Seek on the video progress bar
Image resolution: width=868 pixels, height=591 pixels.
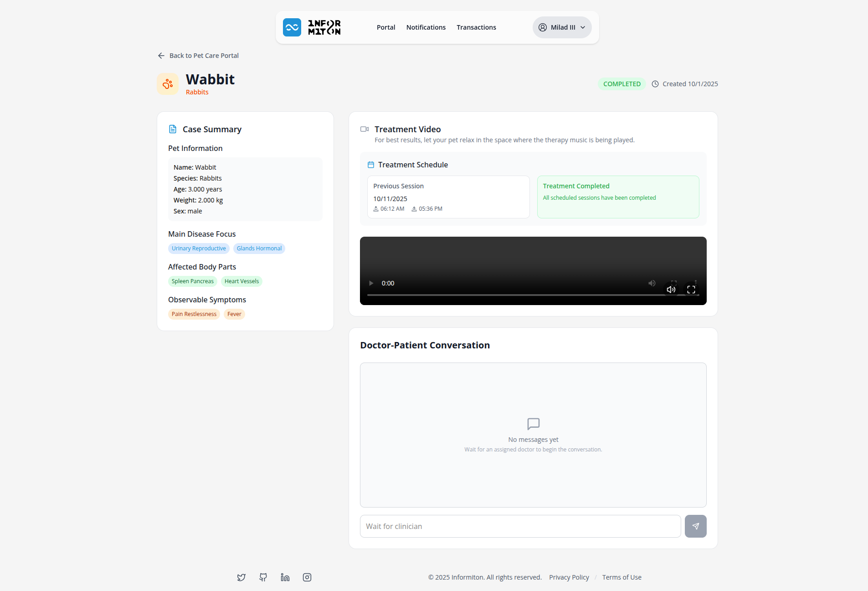[x=533, y=295]
